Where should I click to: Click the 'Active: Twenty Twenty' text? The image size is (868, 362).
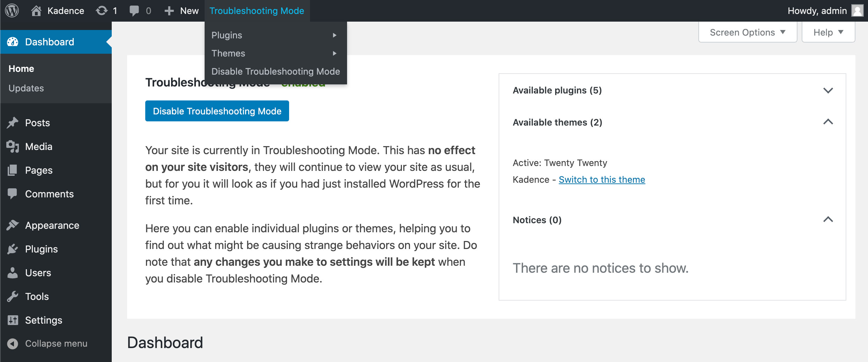(560, 163)
